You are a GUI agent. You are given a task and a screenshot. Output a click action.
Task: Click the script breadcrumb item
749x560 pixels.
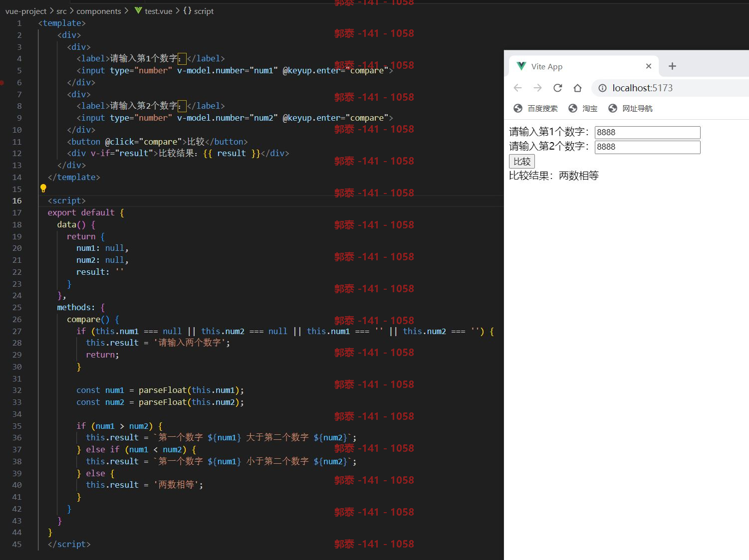pyautogui.click(x=204, y=11)
